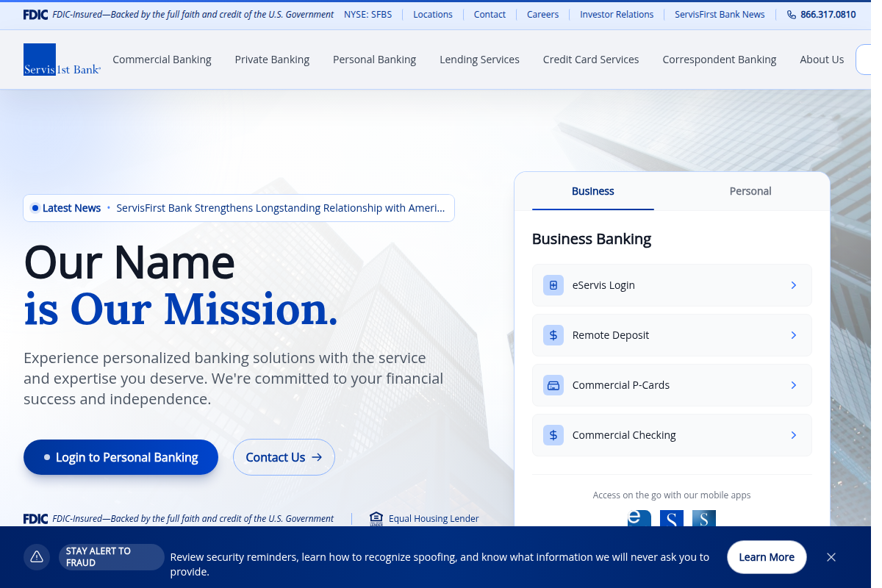Screen dimensions: 882x588
Task: Click the phone icon beside 866.317.0810
Action: point(792,15)
